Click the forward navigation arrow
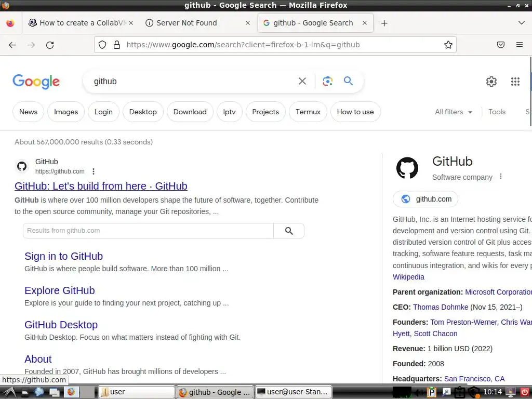Screen dimensions: 532x399 (x=31, y=45)
